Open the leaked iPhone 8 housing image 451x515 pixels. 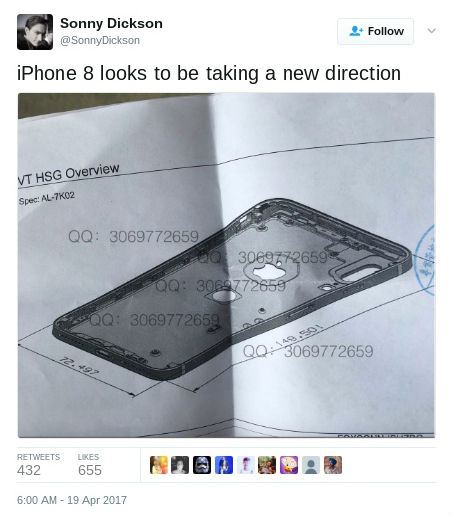(226, 265)
